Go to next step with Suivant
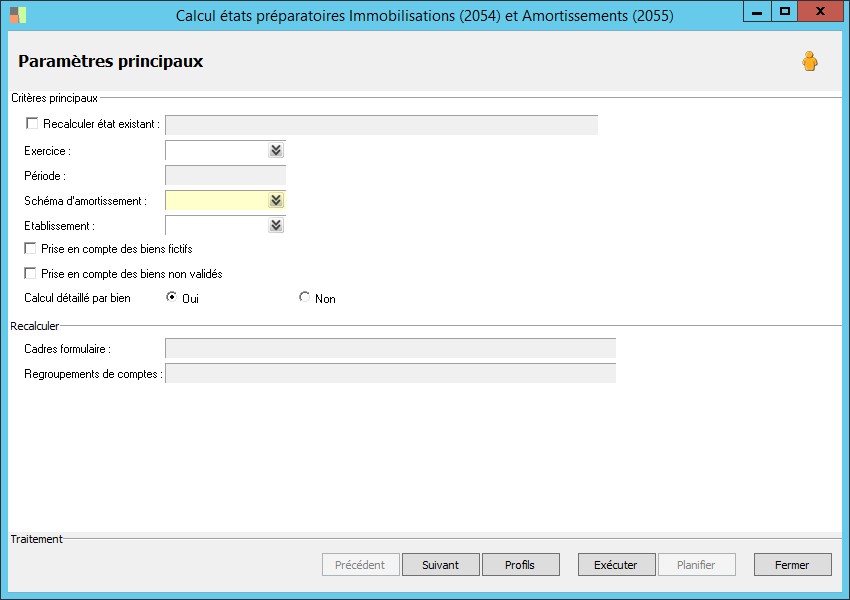Viewport: 850px width, 600px height. (441, 565)
